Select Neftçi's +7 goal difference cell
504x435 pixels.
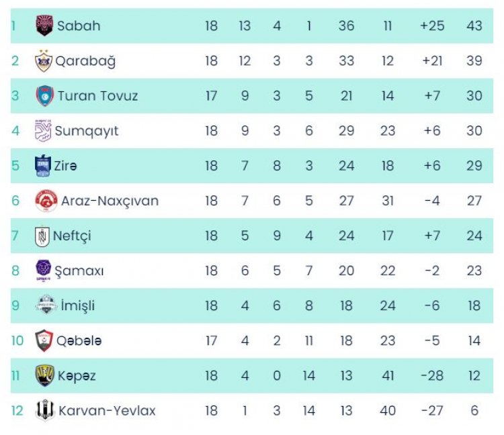point(432,236)
